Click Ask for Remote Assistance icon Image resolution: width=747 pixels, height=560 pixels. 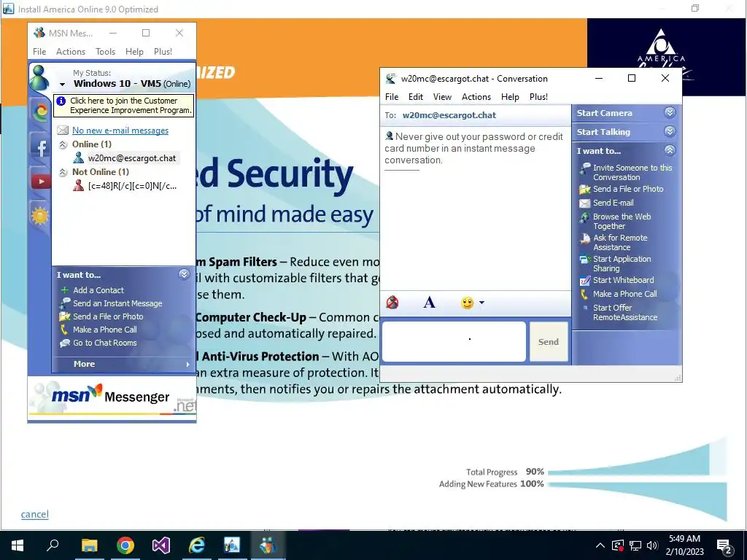pyautogui.click(x=584, y=238)
